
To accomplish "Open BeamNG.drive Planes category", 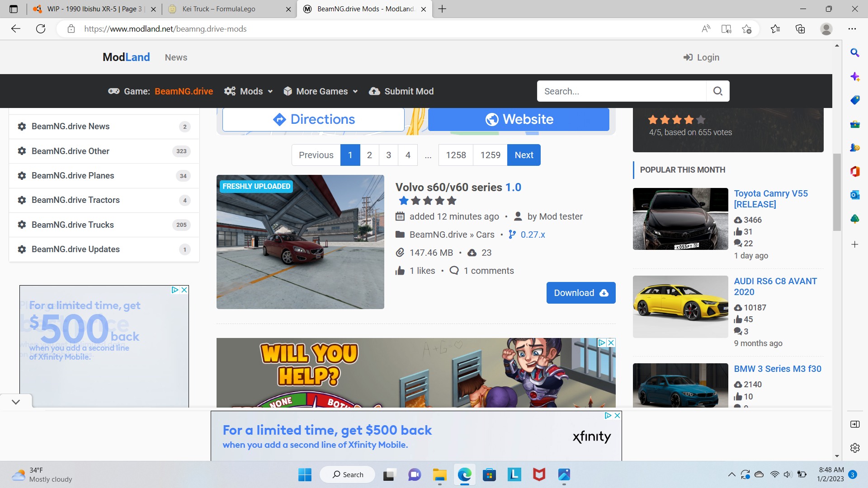I will [104, 176].
